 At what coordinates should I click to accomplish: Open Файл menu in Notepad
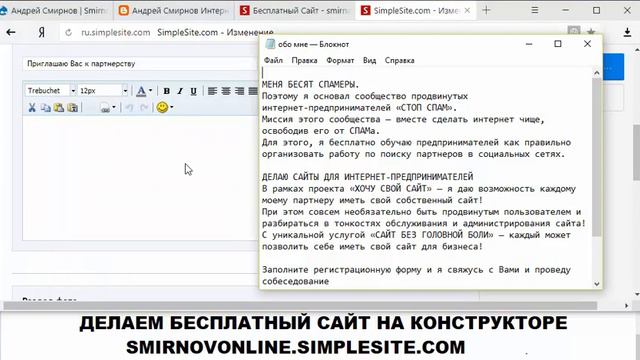273,60
